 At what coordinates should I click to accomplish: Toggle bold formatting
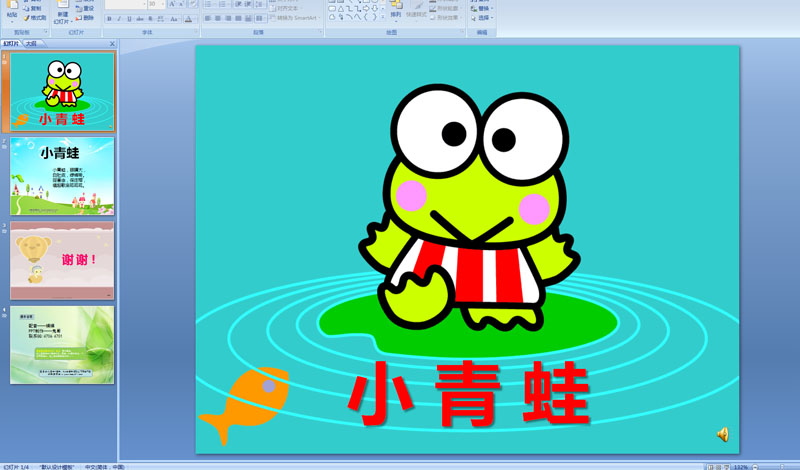point(109,19)
